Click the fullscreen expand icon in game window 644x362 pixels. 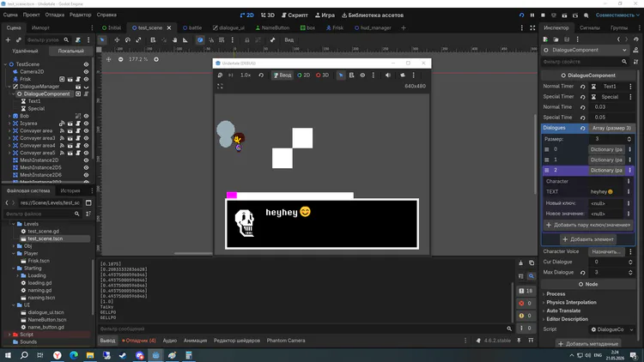click(220, 86)
